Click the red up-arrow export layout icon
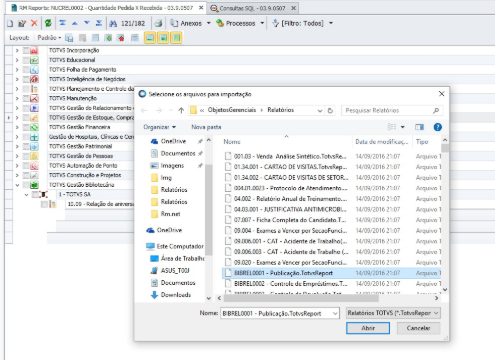 click(121, 38)
